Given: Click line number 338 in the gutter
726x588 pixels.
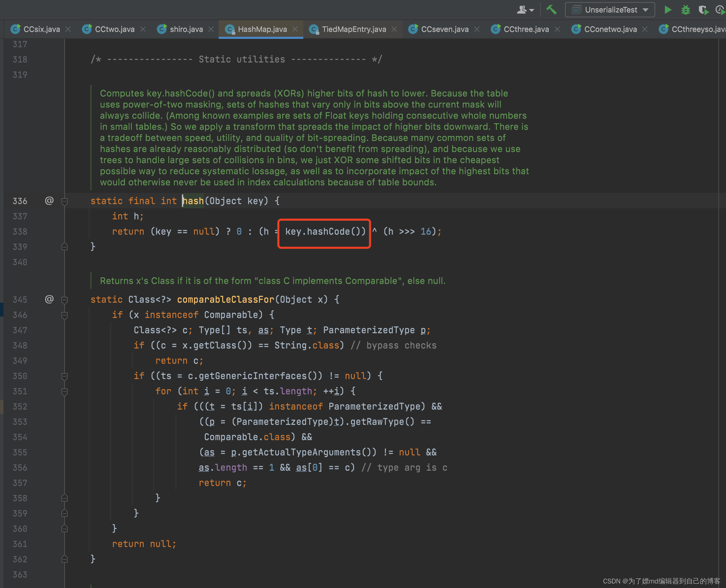Looking at the screenshot, I should click(20, 232).
